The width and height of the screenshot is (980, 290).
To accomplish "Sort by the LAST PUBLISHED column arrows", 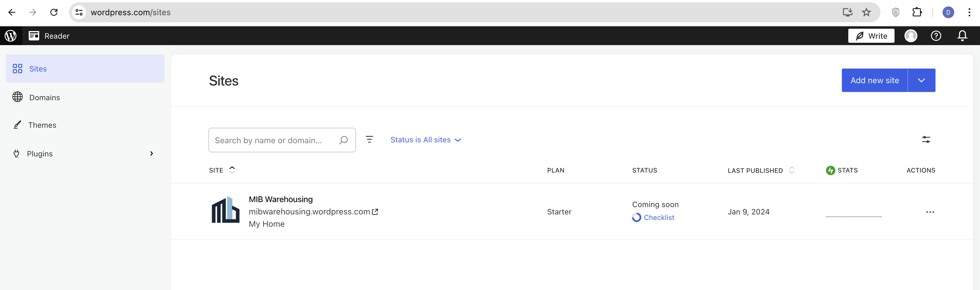I will click(x=792, y=170).
